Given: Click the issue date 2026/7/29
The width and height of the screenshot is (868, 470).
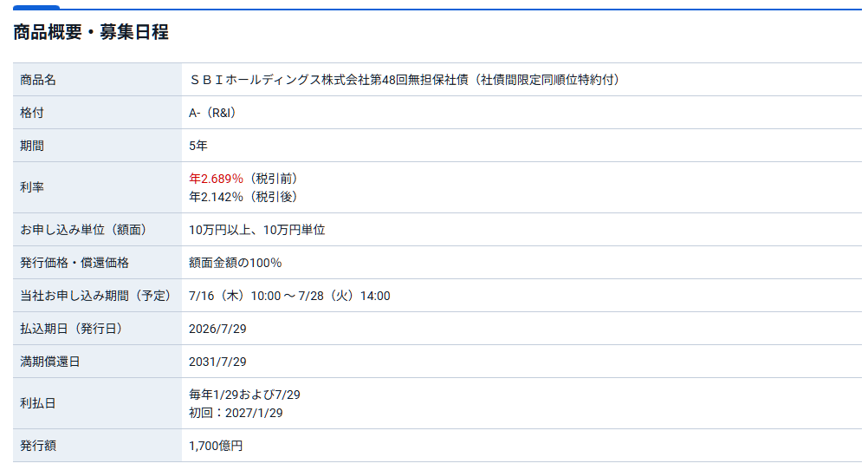Looking at the screenshot, I should [x=217, y=329].
